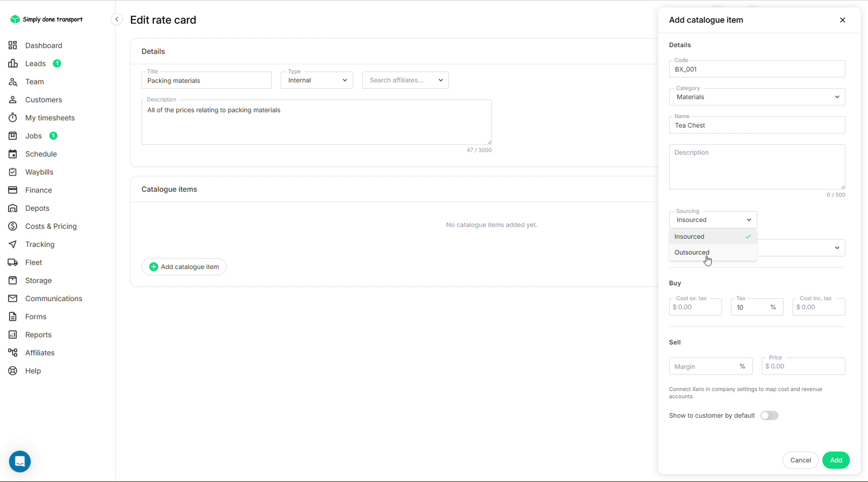Click the Title field Packing materials
868x482 pixels.
(206, 80)
